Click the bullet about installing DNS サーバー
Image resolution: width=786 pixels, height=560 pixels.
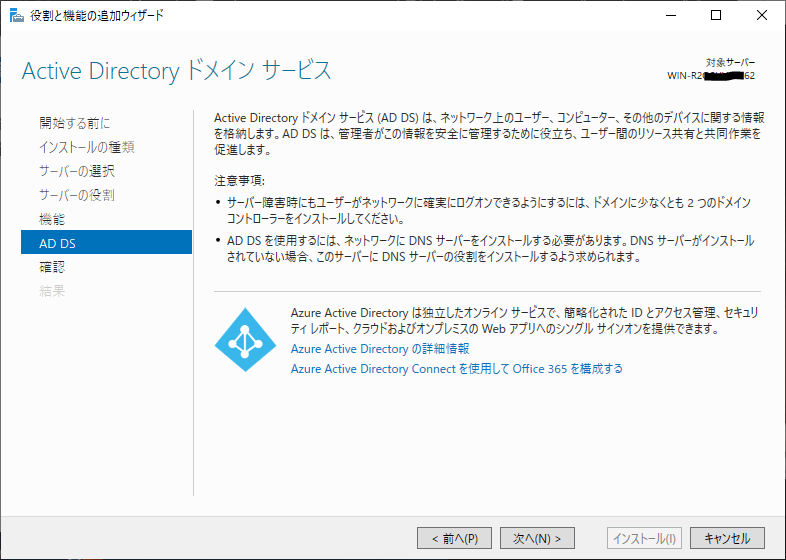490,249
